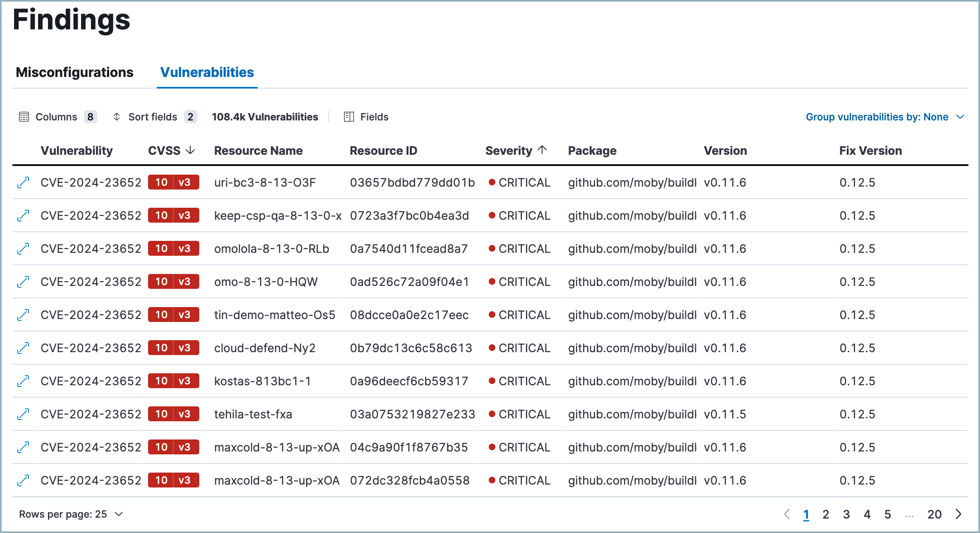Click the previous page chevron
The image size is (980, 533).
(787, 514)
